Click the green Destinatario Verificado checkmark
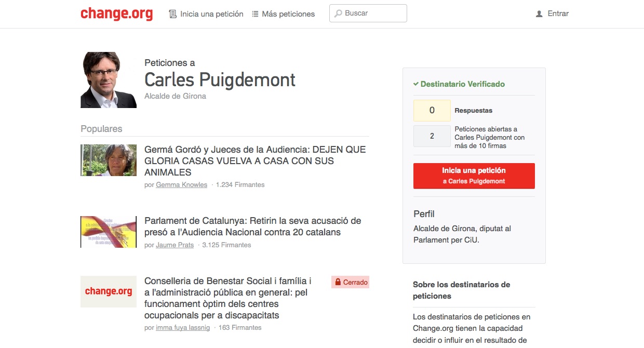This screenshot has width=644, height=348. [415, 84]
